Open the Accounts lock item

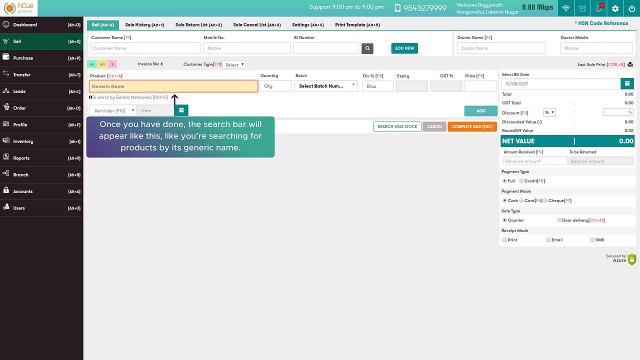click(41, 191)
